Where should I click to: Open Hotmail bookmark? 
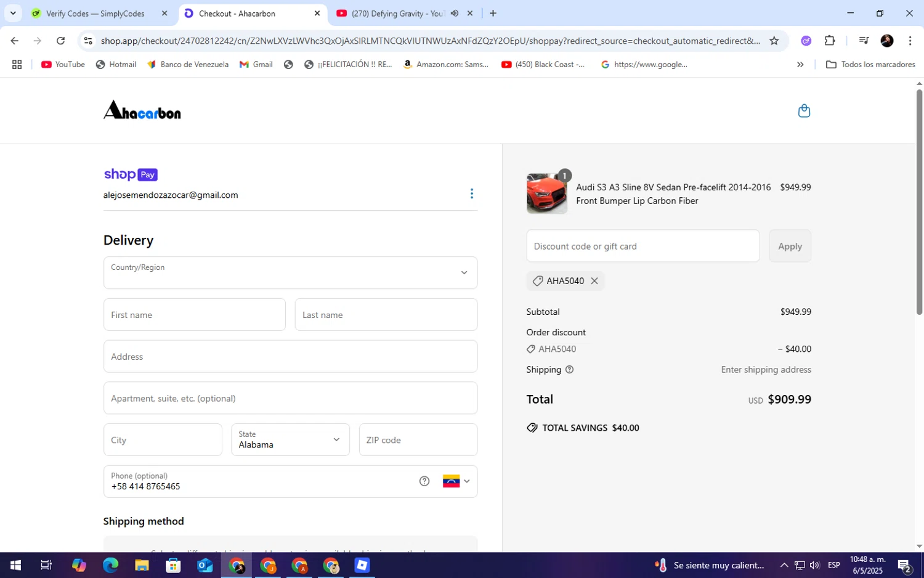(116, 64)
